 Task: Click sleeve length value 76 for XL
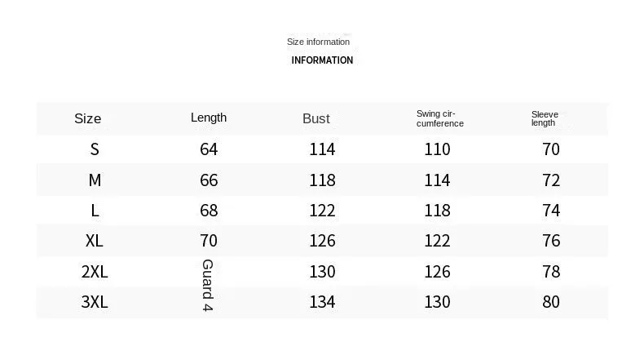(551, 241)
